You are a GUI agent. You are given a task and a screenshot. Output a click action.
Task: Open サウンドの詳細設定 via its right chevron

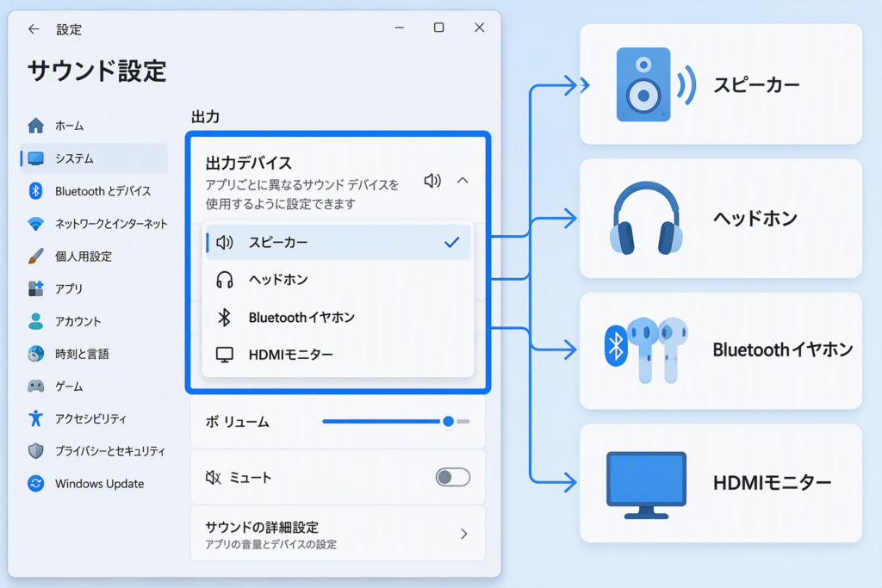pos(463,534)
